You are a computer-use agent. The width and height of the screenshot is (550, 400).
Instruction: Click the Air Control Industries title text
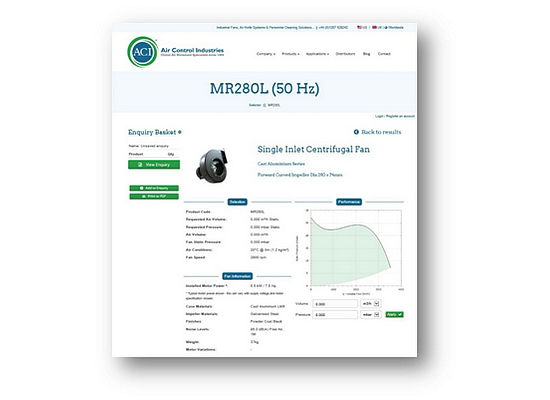coord(192,50)
